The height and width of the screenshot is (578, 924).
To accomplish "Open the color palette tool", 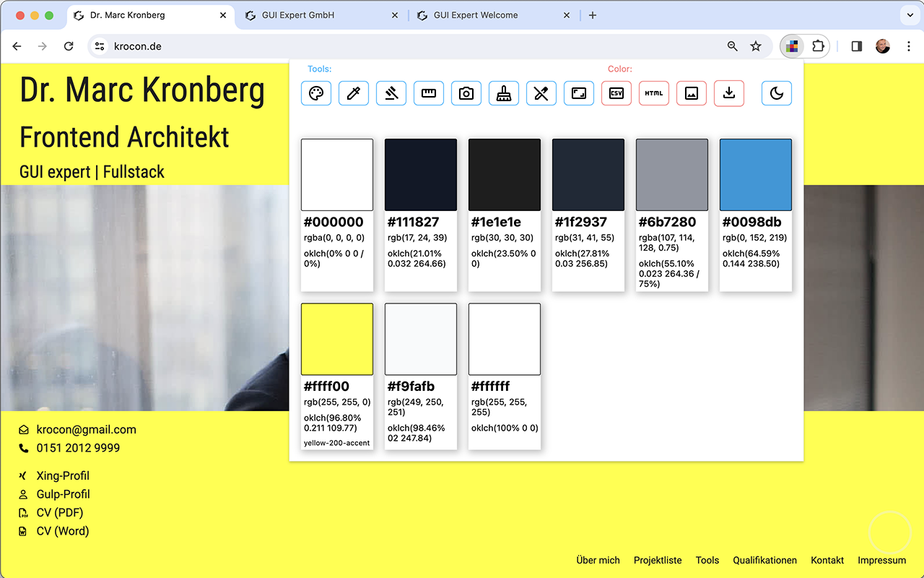I will [316, 92].
